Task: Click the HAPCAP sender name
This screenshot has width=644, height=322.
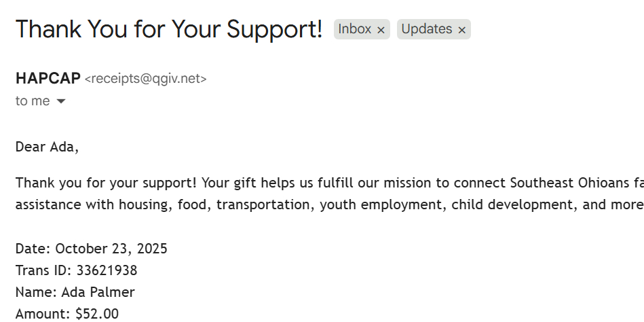Action: point(48,78)
